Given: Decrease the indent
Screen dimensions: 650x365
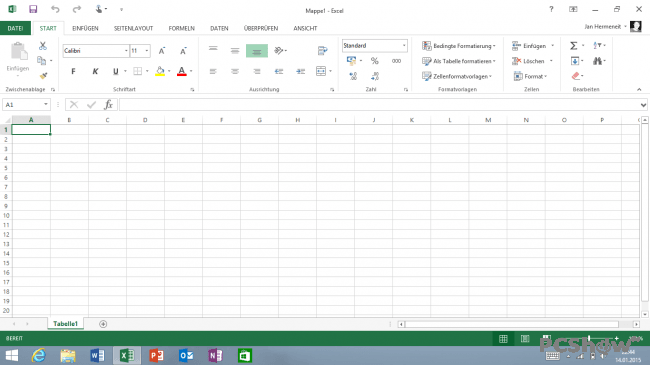Looking at the screenshot, I should [279, 71].
